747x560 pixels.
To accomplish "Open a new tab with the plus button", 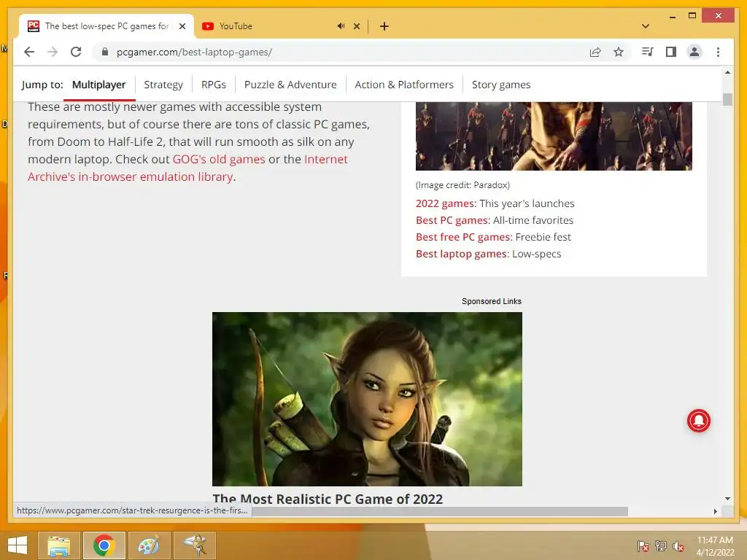I will [384, 26].
